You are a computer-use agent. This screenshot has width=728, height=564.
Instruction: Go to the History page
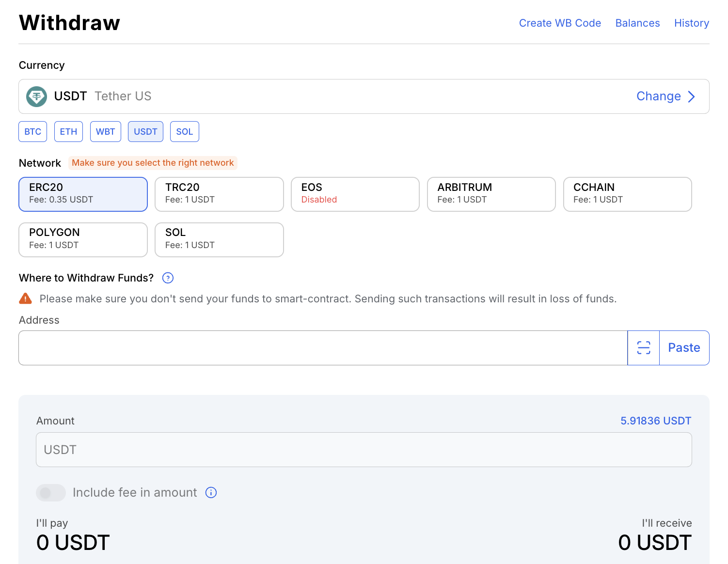pyautogui.click(x=692, y=23)
